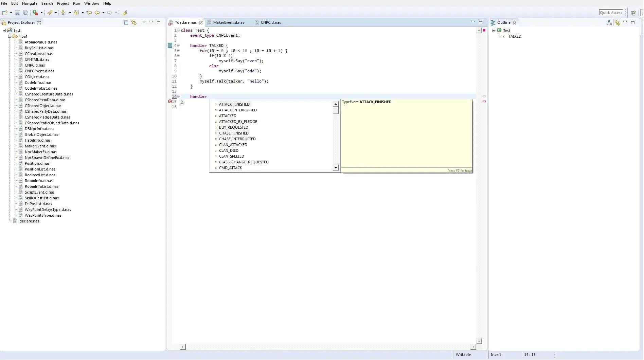Select ATTACKED_BY_PLEDGE from completion list
Viewport: 644px width, 360px height.
point(238,122)
